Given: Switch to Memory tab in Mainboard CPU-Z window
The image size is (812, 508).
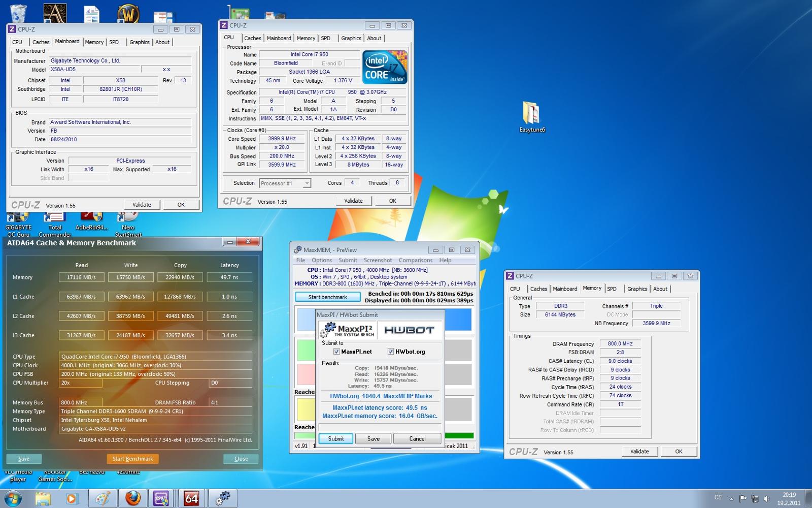Looking at the screenshot, I should coord(94,42).
